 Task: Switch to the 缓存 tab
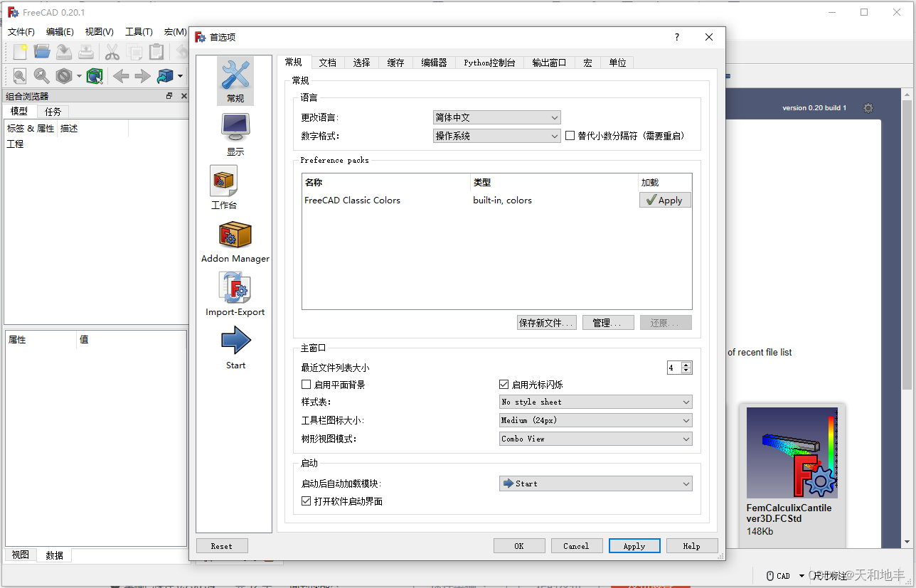click(395, 63)
